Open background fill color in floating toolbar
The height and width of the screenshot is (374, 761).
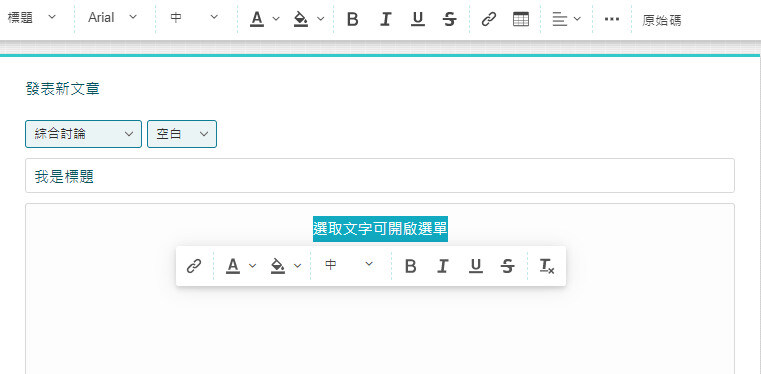286,266
